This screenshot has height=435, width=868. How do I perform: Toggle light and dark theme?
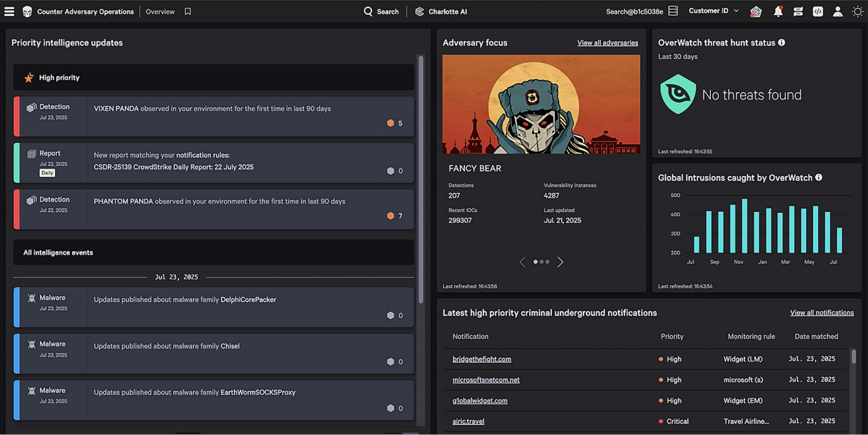[x=857, y=11]
